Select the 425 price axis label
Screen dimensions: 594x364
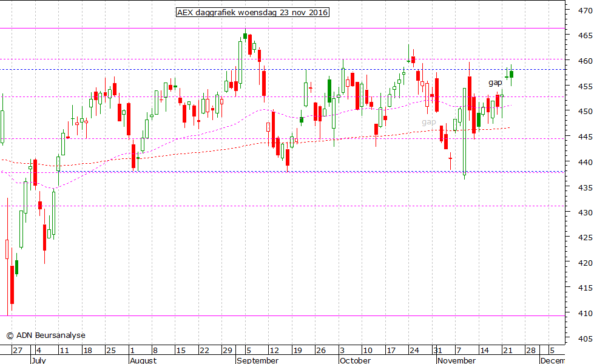pos(586,238)
